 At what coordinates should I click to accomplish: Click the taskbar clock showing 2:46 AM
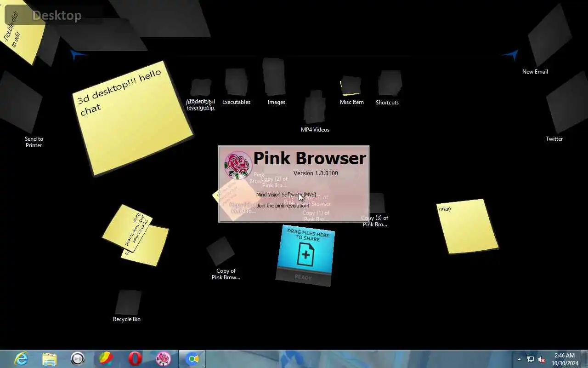(x=565, y=359)
